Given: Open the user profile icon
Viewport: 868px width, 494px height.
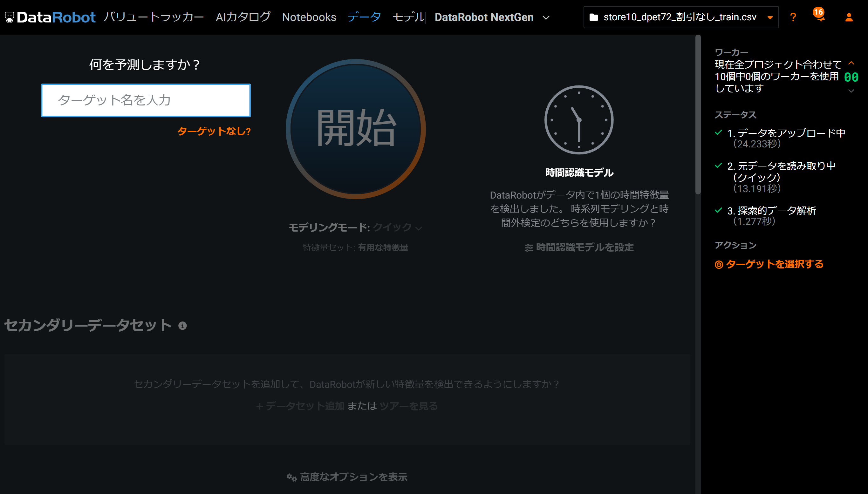Looking at the screenshot, I should 848,17.
